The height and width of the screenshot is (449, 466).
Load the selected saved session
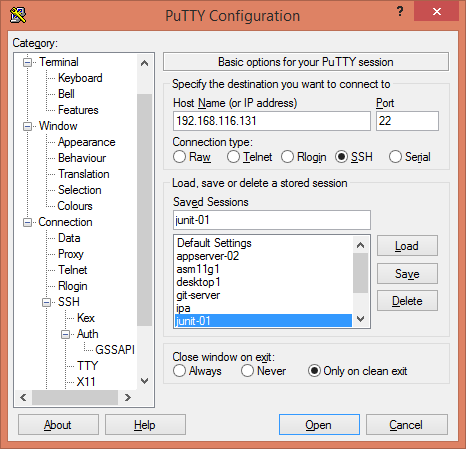coord(407,246)
